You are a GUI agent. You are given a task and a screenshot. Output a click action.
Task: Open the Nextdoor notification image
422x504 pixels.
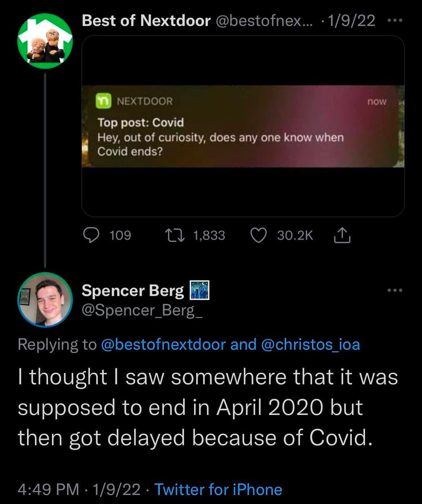tap(243, 126)
